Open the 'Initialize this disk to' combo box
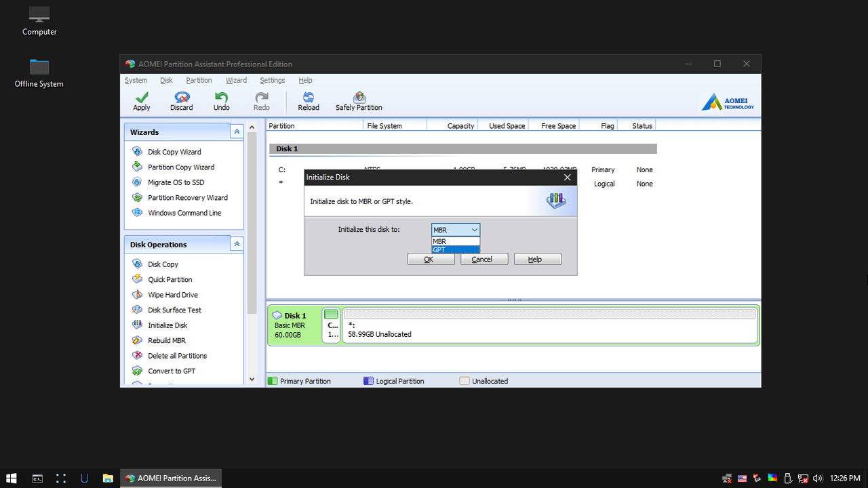This screenshot has height=488, width=868. pos(456,230)
